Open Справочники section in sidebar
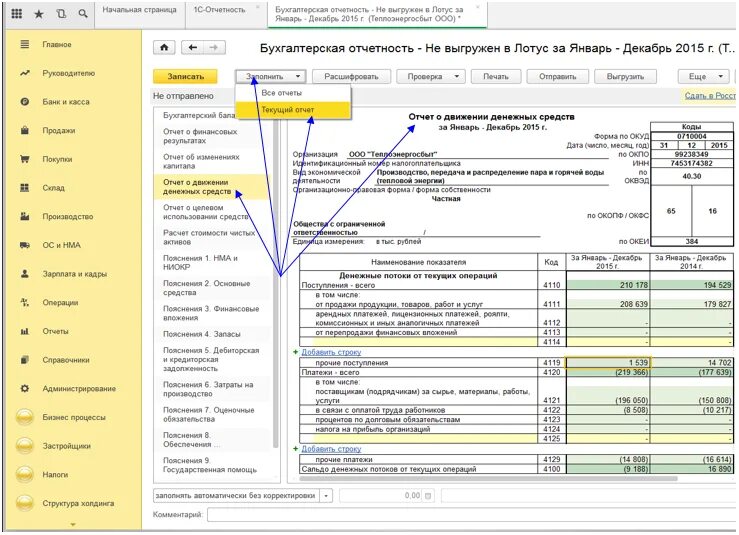The height and width of the screenshot is (535, 739). (66, 360)
